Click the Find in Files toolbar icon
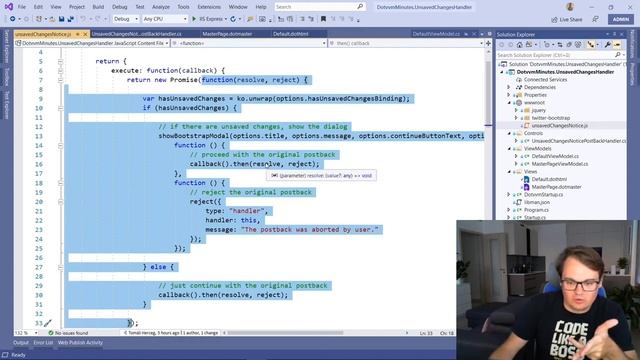The height and width of the screenshot is (360, 640). pyautogui.click(x=250, y=19)
